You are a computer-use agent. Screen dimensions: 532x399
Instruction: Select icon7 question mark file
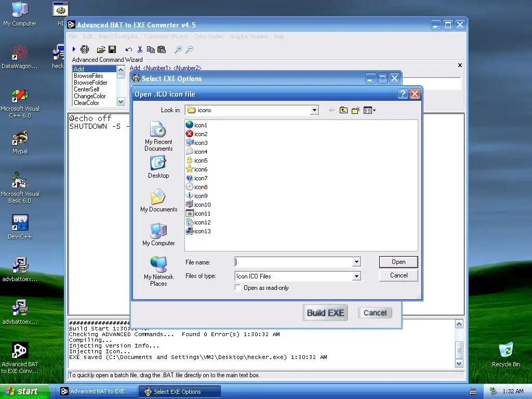[197, 178]
